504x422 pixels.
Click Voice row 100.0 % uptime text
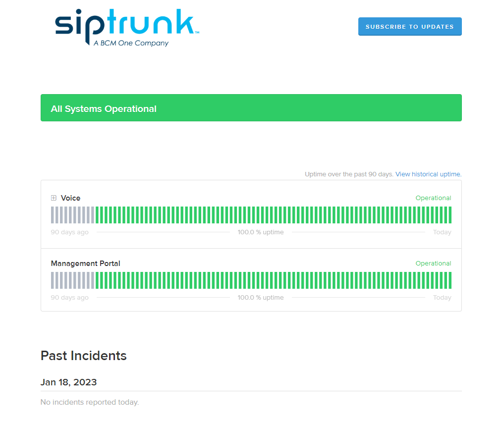point(261,232)
